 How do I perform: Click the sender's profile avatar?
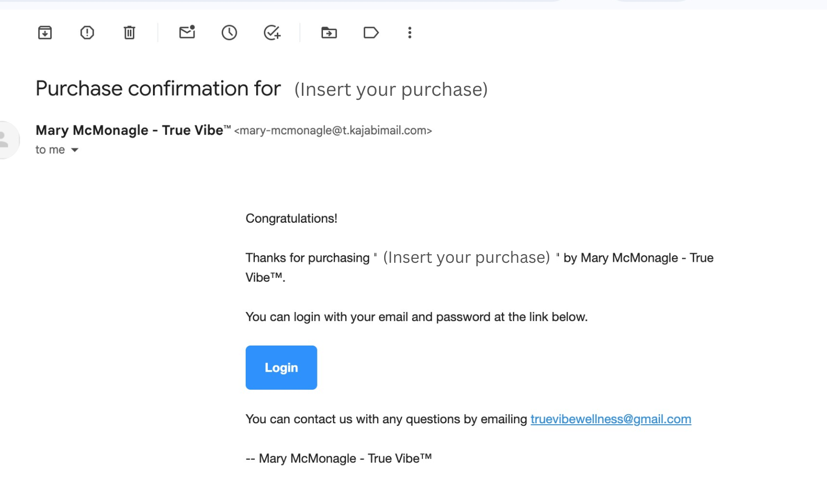coord(6,139)
